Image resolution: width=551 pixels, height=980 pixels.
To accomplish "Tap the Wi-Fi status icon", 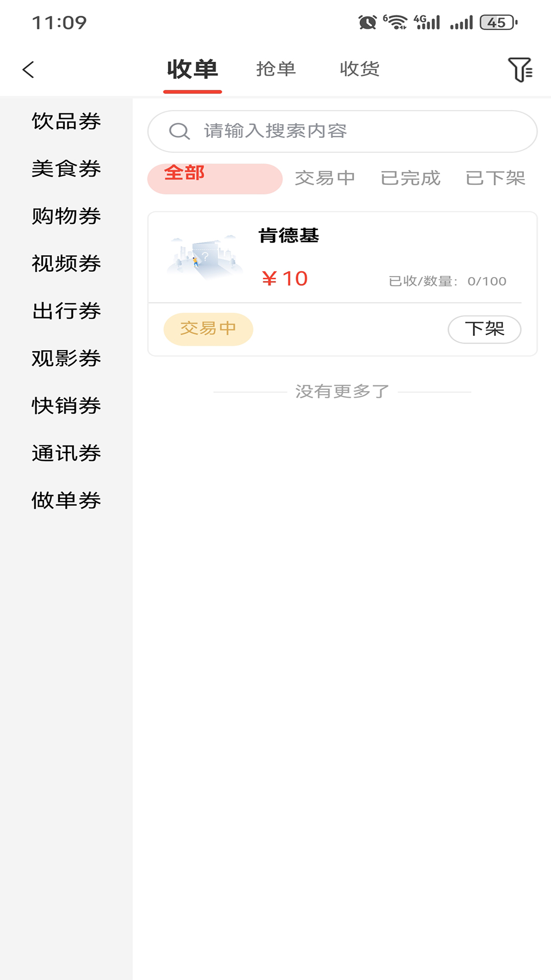I will [395, 22].
